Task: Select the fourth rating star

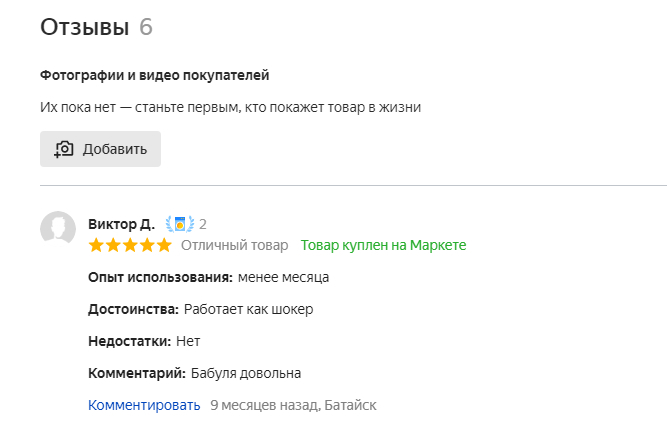Action: 147,245
